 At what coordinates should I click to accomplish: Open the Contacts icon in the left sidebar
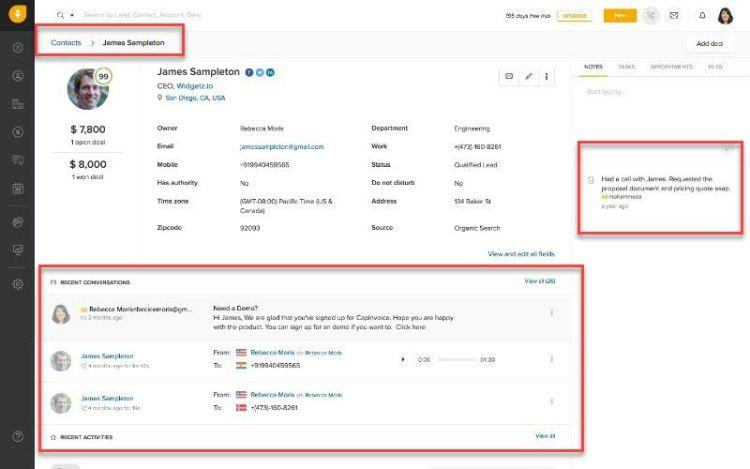[x=18, y=75]
